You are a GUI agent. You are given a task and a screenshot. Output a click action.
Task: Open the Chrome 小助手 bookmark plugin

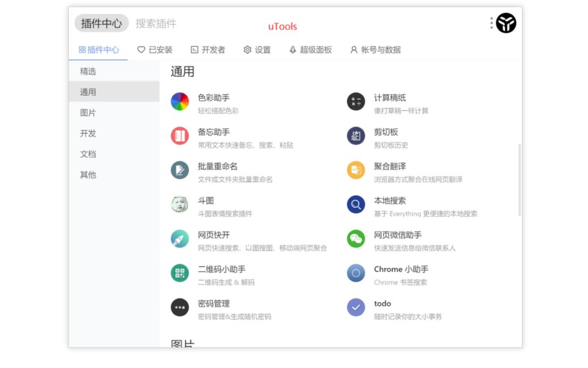tap(355, 274)
